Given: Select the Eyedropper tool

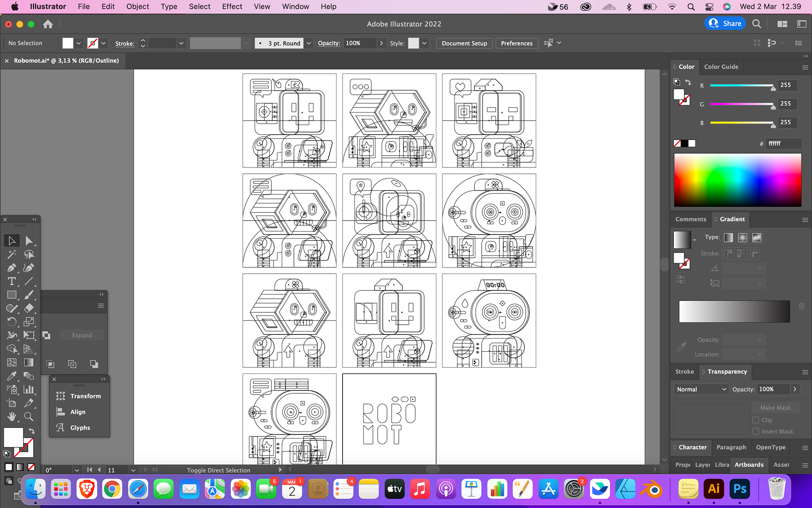Looking at the screenshot, I should pyautogui.click(x=11, y=376).
